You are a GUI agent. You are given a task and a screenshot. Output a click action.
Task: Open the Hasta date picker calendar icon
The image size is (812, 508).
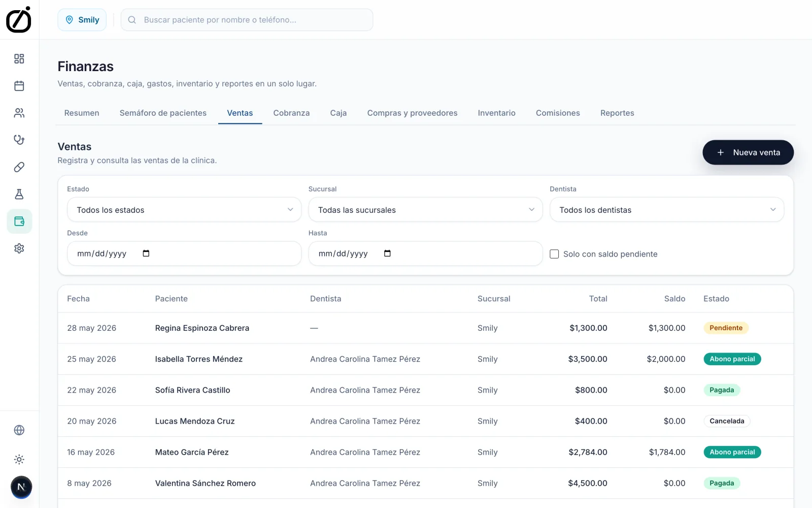coord(387,253)
